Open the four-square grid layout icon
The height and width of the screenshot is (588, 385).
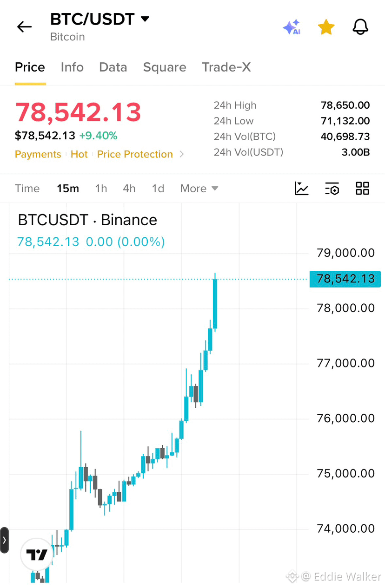click(x=362, y=188)
